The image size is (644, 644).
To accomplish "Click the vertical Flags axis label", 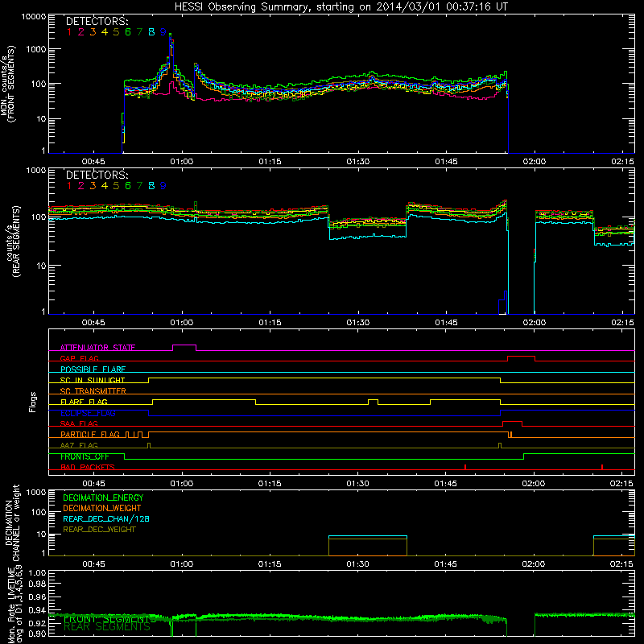I will 32,402.
